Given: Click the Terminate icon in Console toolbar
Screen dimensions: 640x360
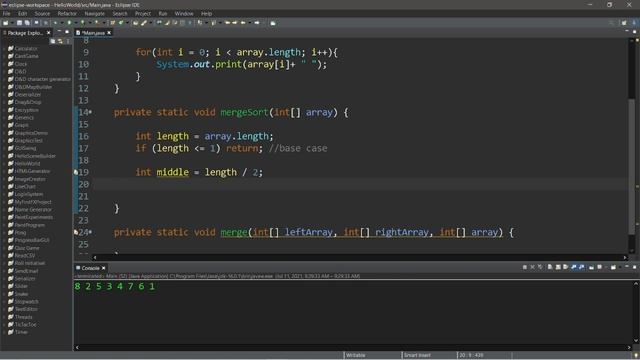Looking at the screenshot, I should click(x=524, y=267).
